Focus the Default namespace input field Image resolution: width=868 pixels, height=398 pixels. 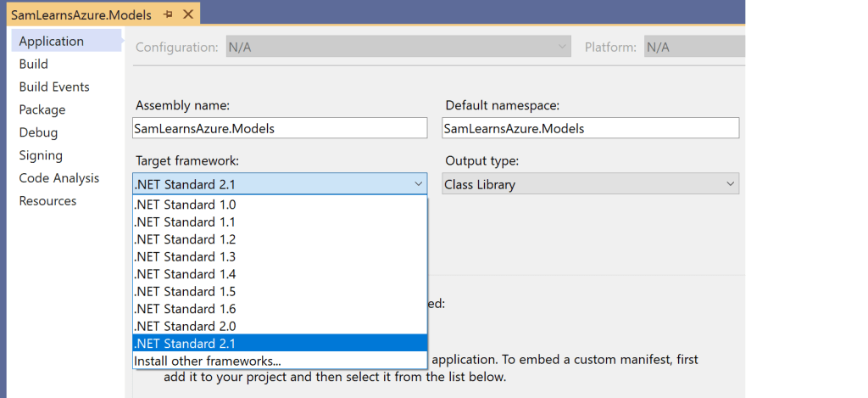[591, 128]
